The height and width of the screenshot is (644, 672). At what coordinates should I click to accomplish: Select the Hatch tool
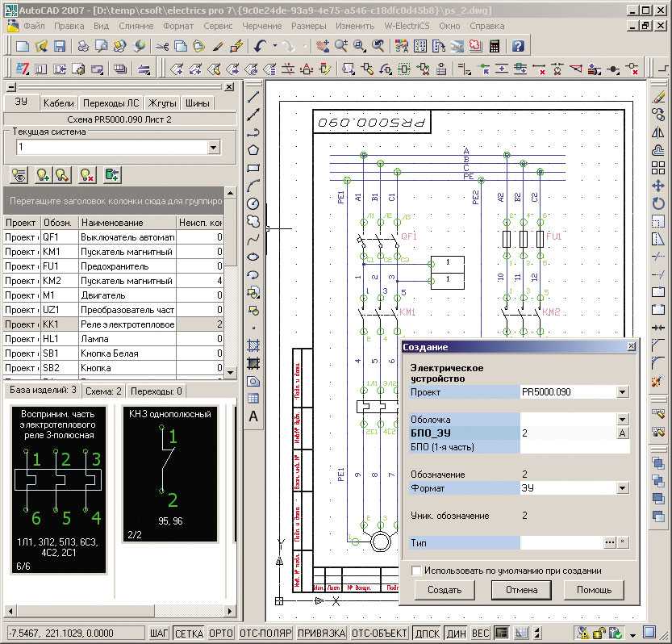[253, 345]
